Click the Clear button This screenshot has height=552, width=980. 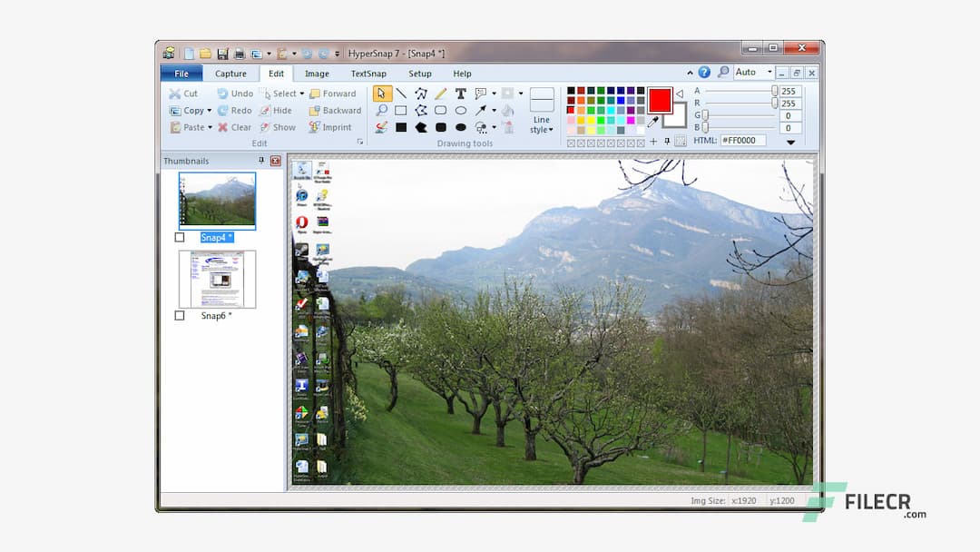[x=241, y=126]
